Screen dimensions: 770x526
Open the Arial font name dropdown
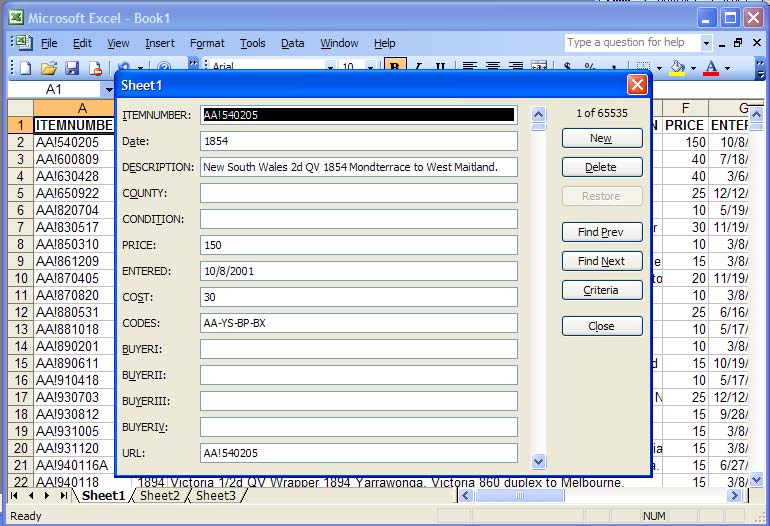click(330, 67)
